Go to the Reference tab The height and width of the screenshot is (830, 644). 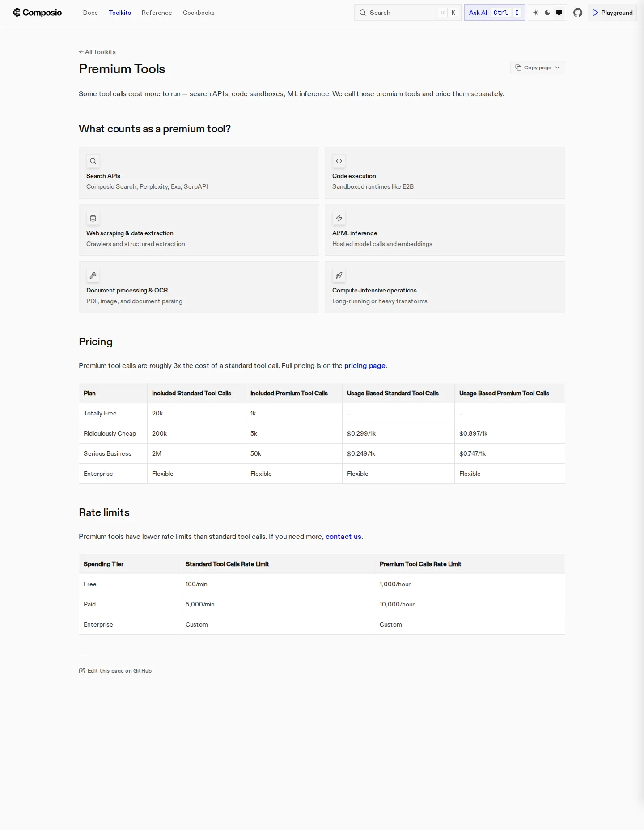click(x=157, y=13)
